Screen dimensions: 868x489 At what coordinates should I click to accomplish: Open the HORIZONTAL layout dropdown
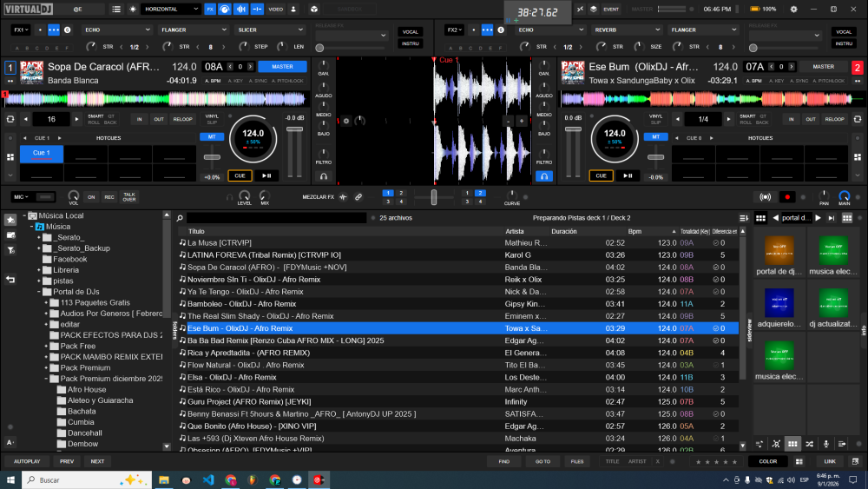point(169,9)
